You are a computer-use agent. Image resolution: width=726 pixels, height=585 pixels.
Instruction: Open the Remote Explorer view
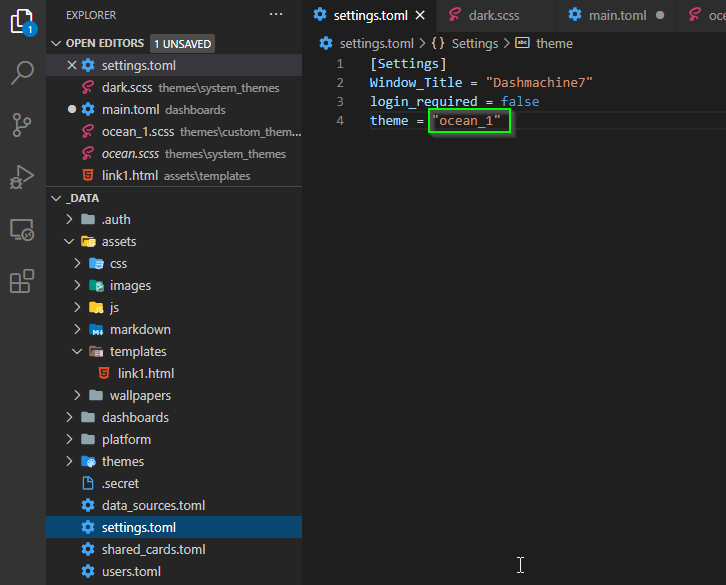[22, 230]
